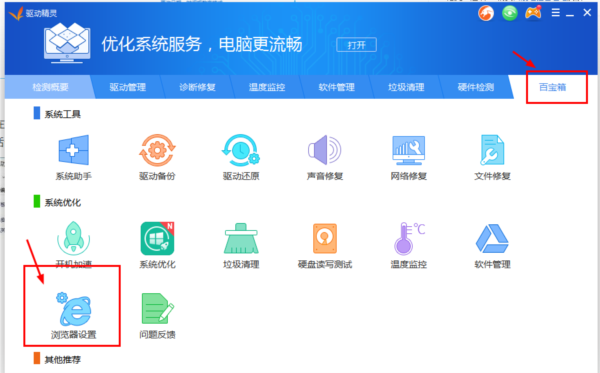Click the computer monitor banner icon
The width and height of the screenshot is (600, 373).
click(x=67, y=43)
